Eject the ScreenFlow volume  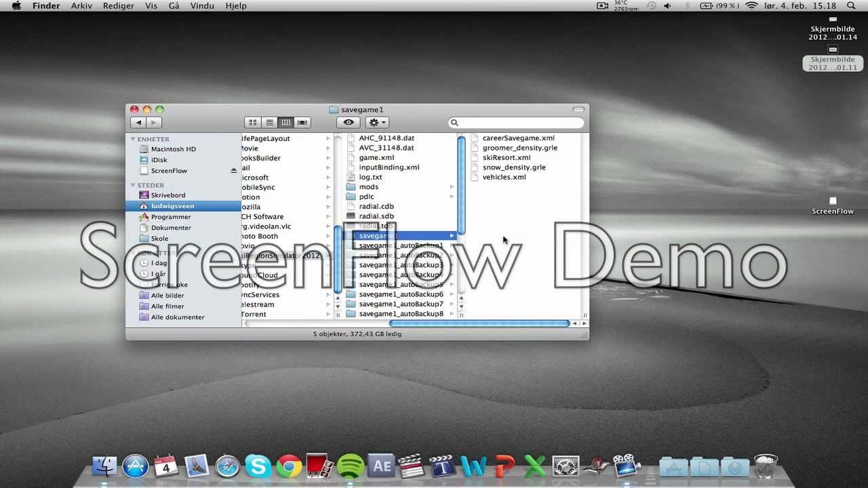click(x=234, y=171)
